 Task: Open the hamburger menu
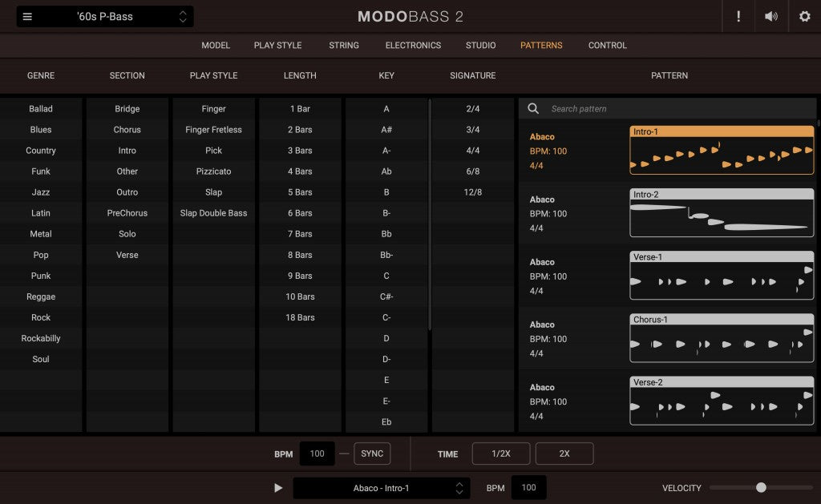[x=29, y=16]
